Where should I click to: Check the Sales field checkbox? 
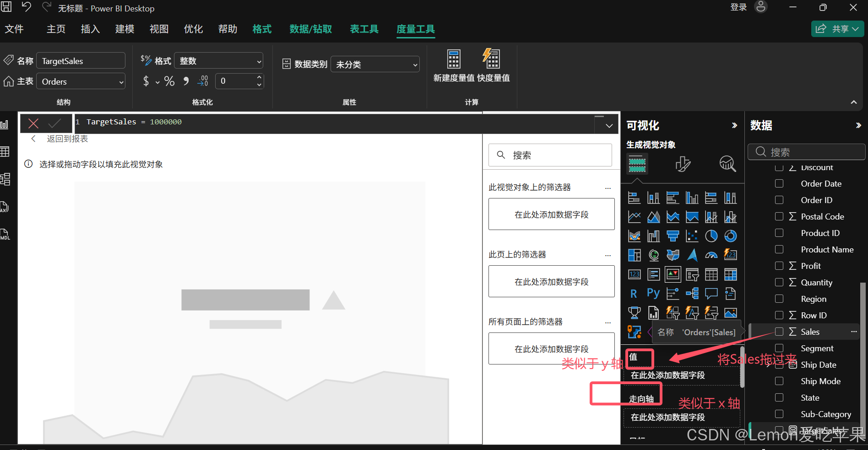[x=779, y=332]
